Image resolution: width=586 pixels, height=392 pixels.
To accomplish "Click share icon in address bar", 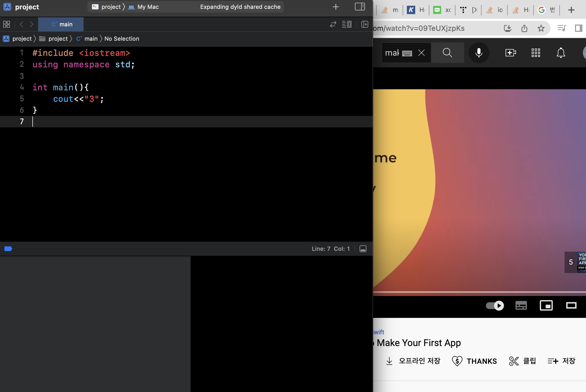I will click(x=524, y=28).
